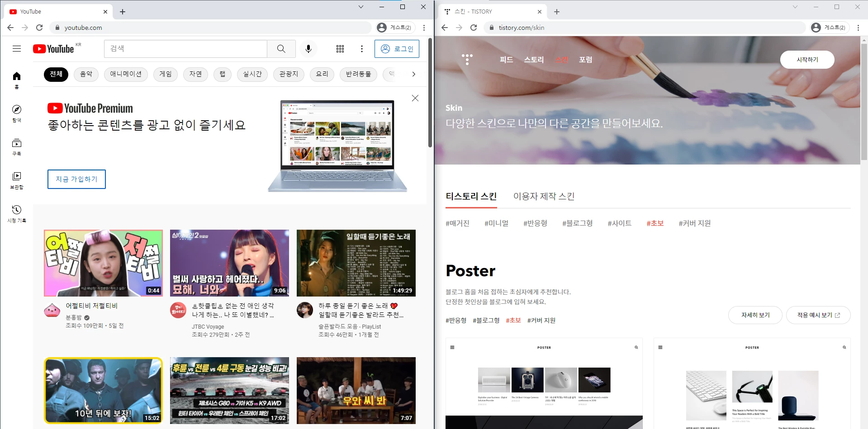Screen dimensions: 868x429
Task: Select the 전체 category chip
Action: tap(56, 74)
